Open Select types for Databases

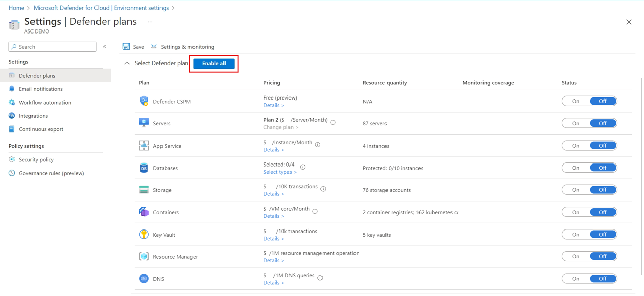280,172
